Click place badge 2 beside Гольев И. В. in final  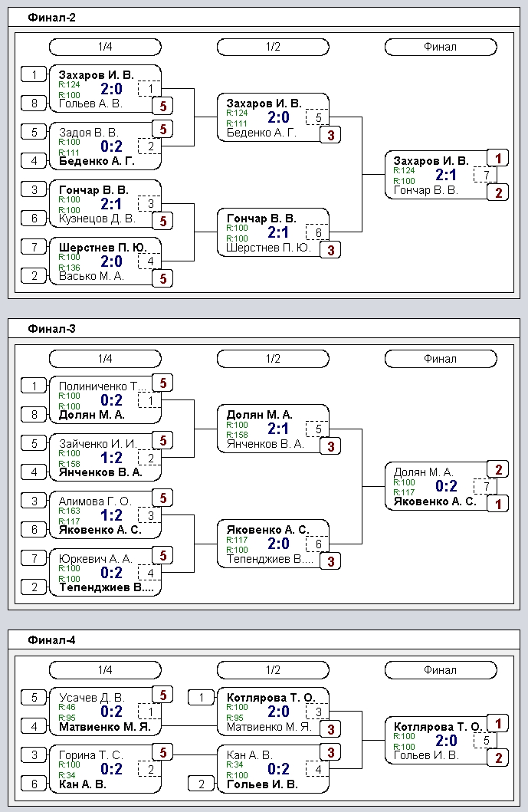pyautogui.click(x=498, y=758)
